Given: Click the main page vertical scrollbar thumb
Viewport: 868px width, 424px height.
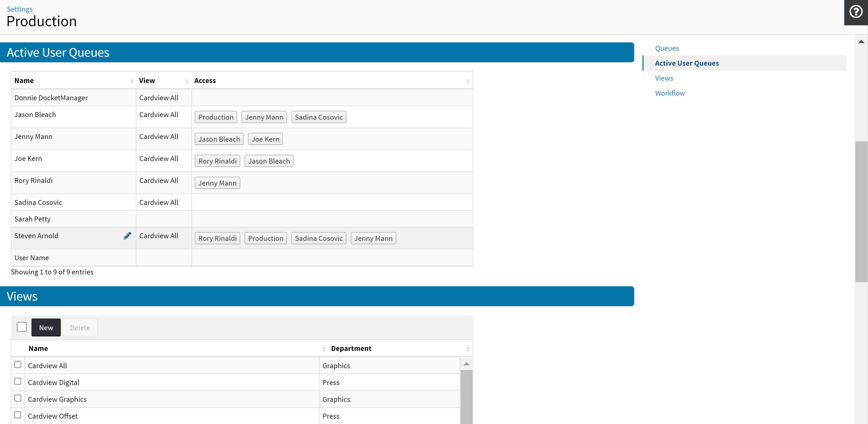Looking at the screenshot, I should (x=861, y=211).
